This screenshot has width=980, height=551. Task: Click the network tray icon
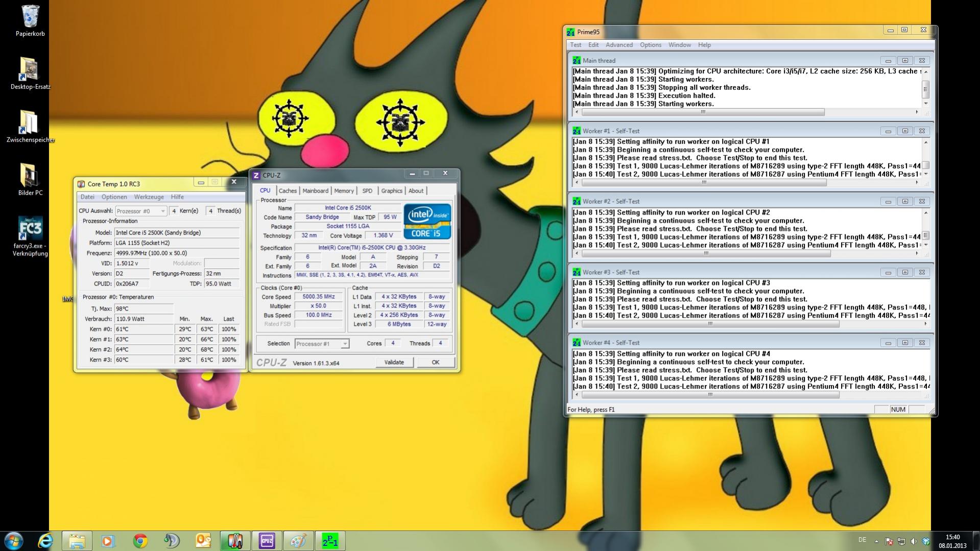[x=901, y=541]
